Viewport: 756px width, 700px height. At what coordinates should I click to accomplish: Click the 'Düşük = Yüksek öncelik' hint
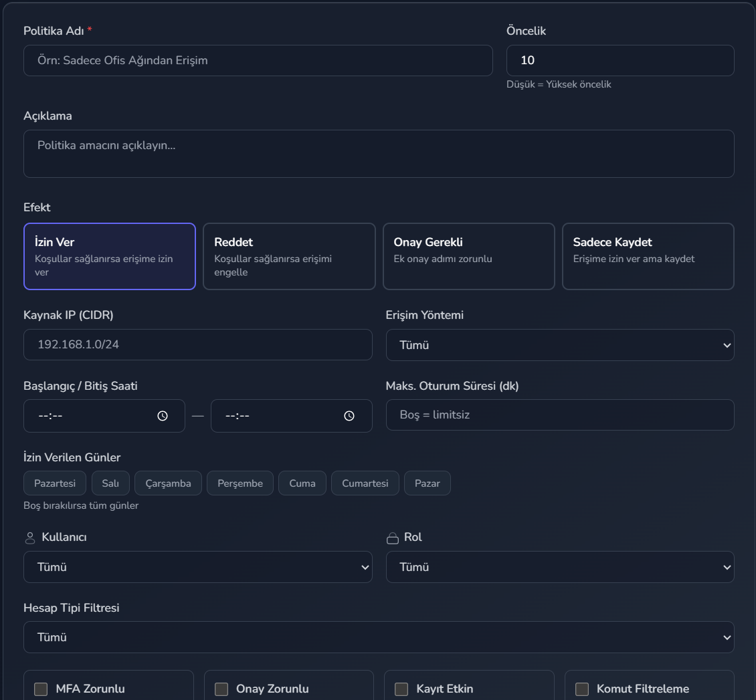(x=559, y=84)
